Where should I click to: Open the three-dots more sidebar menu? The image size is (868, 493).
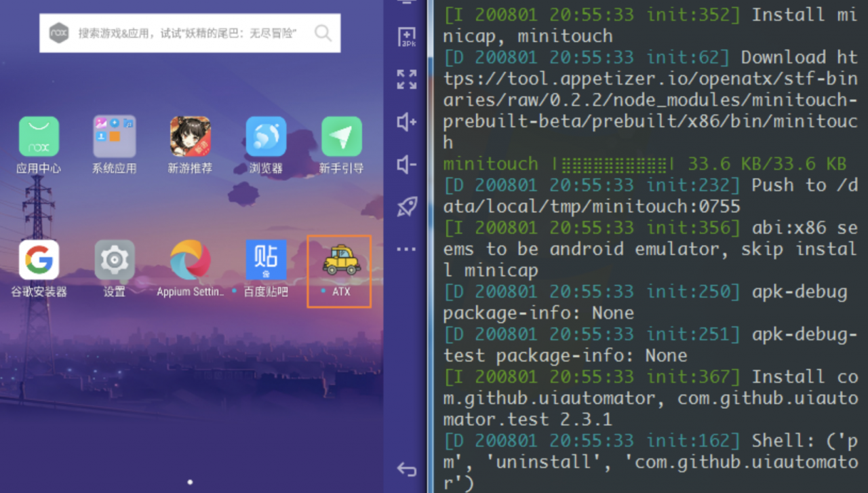[407, 250]
